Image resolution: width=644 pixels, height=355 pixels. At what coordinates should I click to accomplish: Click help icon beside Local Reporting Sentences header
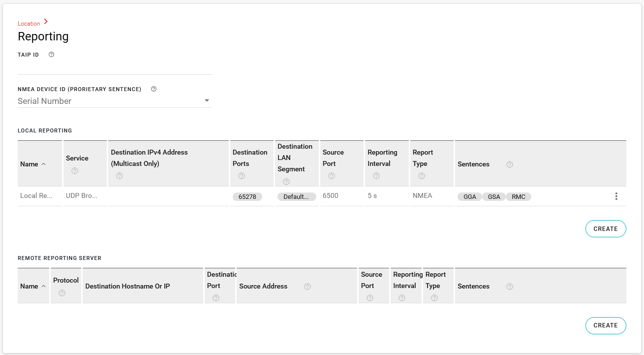point(510,164)
